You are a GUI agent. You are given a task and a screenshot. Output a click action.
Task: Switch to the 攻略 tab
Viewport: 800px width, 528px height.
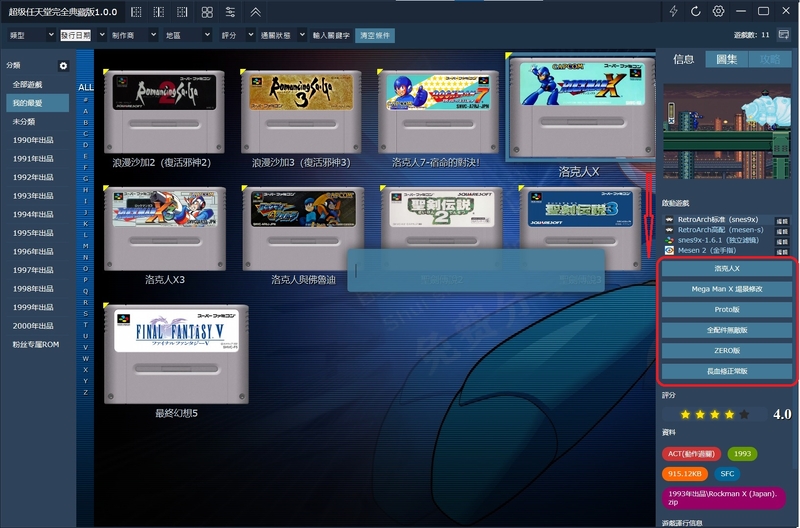click(x=770, y=59)
